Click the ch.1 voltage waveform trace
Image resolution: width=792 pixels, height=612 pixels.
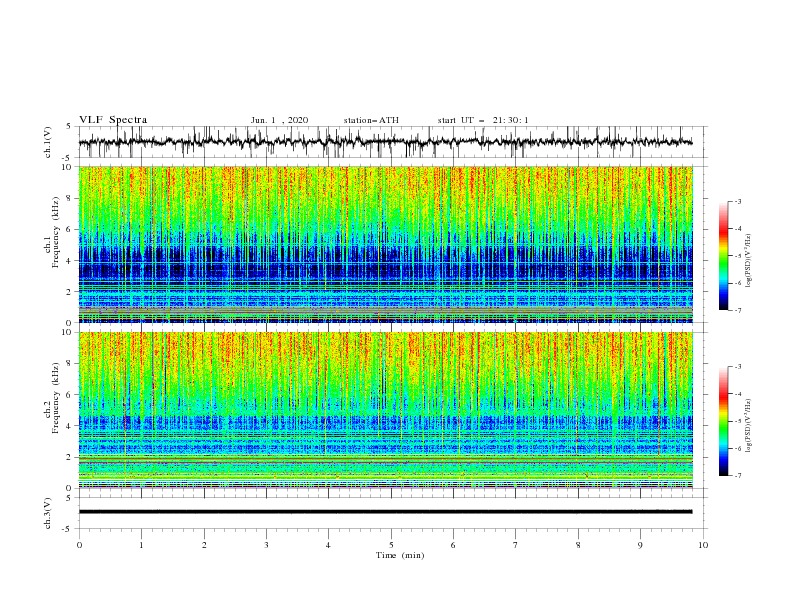tap(386, 142)
